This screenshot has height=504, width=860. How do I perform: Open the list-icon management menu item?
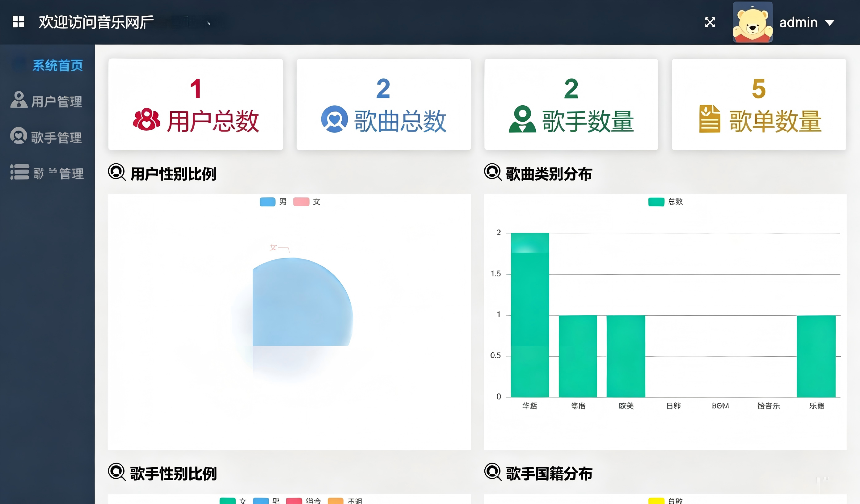[x=48, y=173]
